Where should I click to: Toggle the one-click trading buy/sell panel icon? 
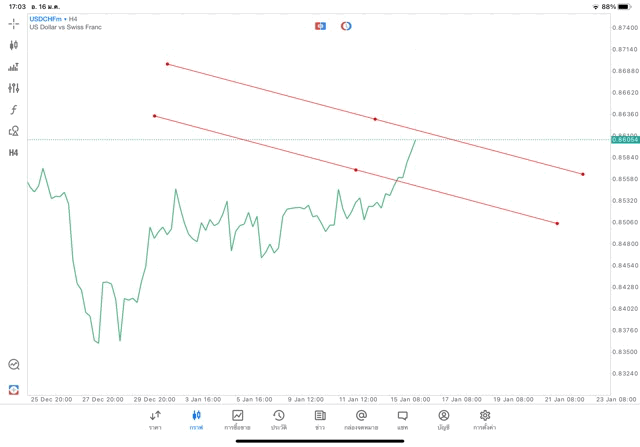320,25
